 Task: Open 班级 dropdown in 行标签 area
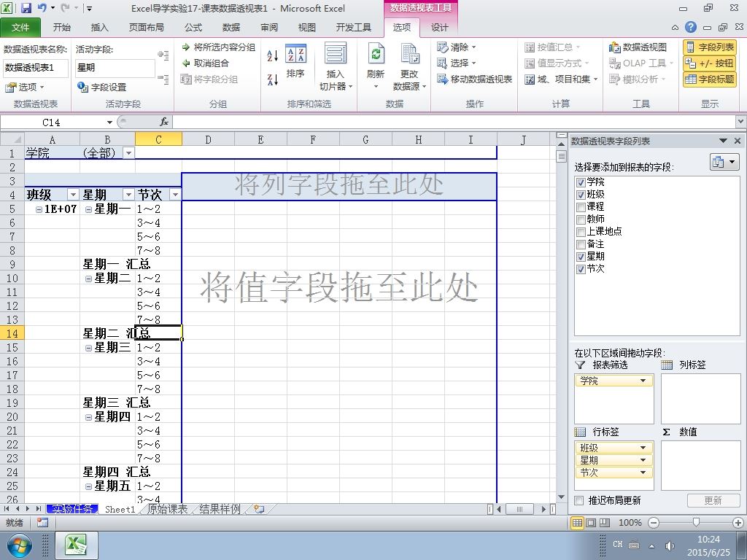click(x=643, y=448)
